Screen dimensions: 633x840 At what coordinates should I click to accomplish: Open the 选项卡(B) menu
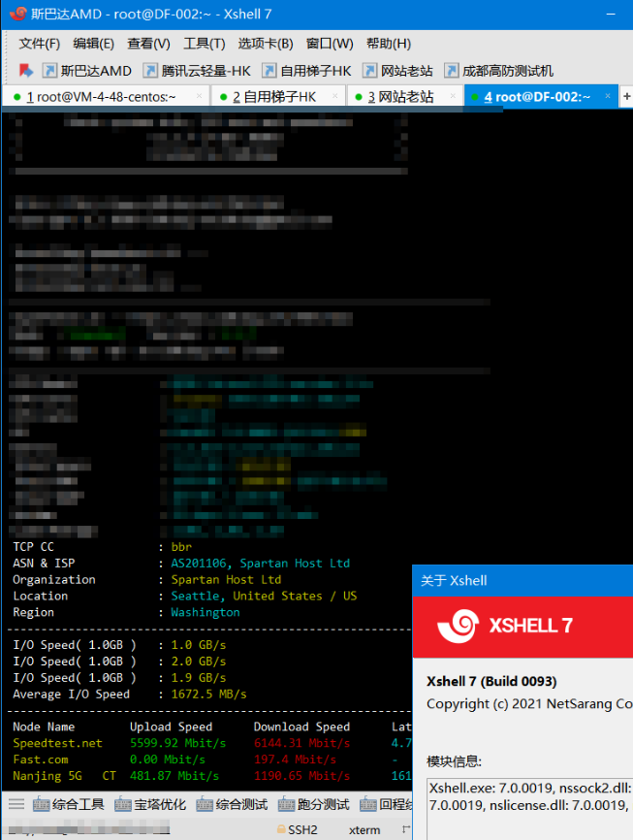pyautogui.click(x=265, y=44)
